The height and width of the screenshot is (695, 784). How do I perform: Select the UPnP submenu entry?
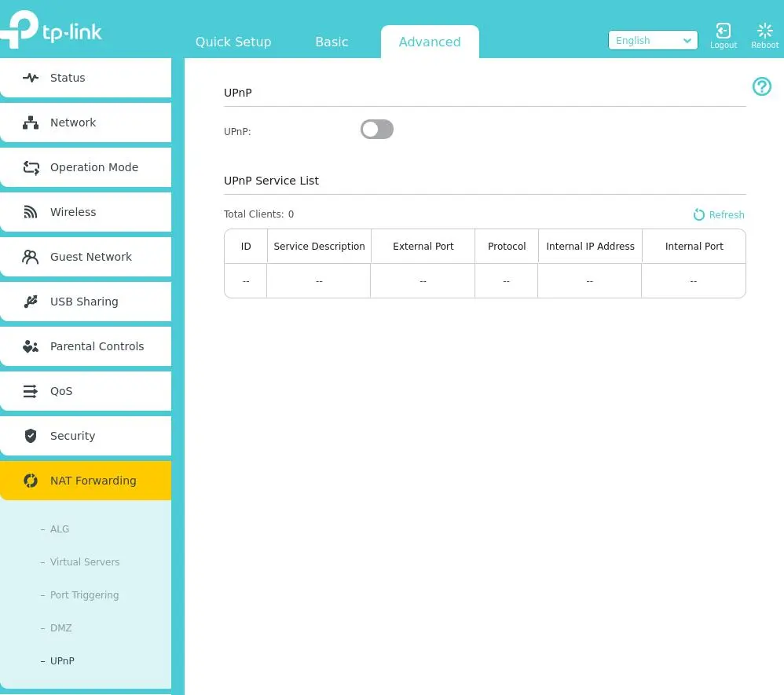62,661
